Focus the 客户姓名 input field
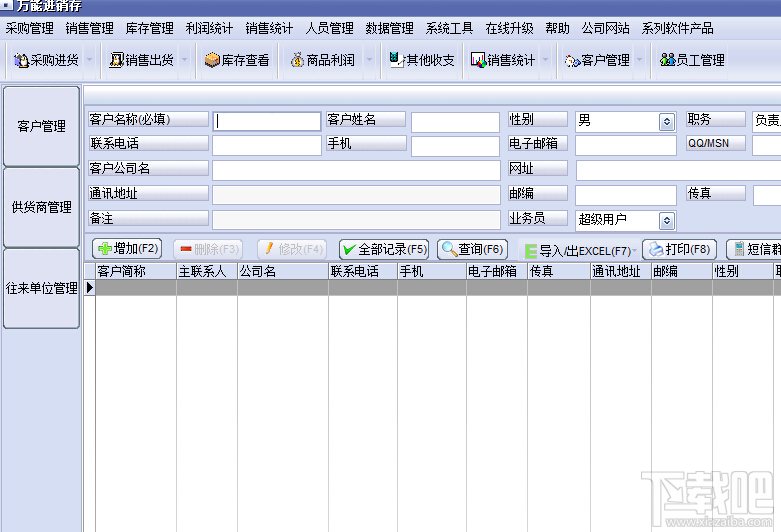 pyautogui.click(x=455, y=122)
